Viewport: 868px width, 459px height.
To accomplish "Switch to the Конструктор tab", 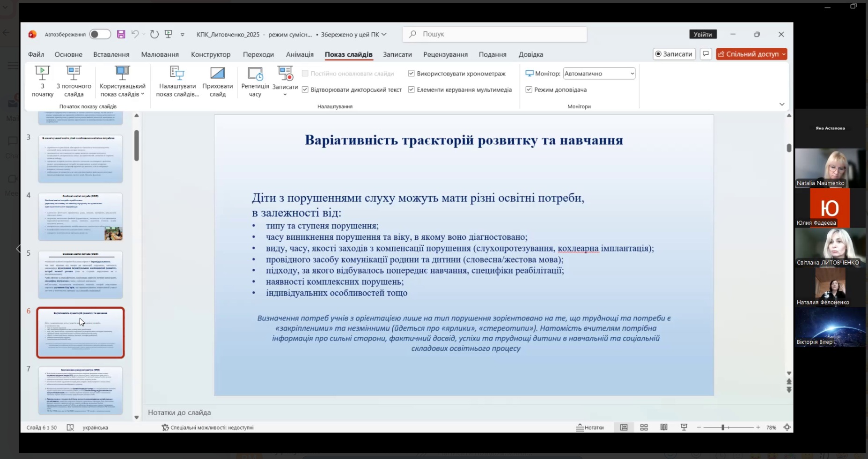I will (210, 54).
